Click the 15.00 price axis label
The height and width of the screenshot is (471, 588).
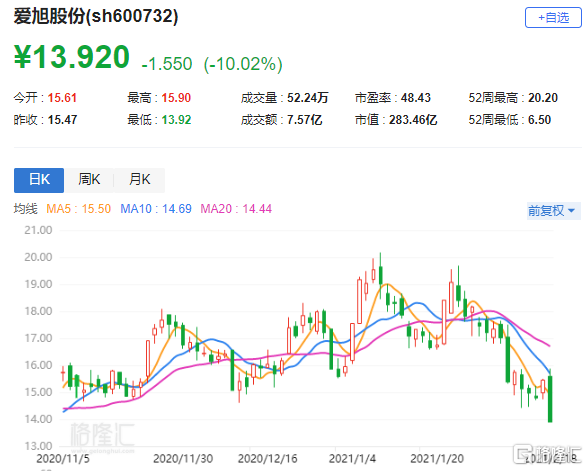[38, 392]
